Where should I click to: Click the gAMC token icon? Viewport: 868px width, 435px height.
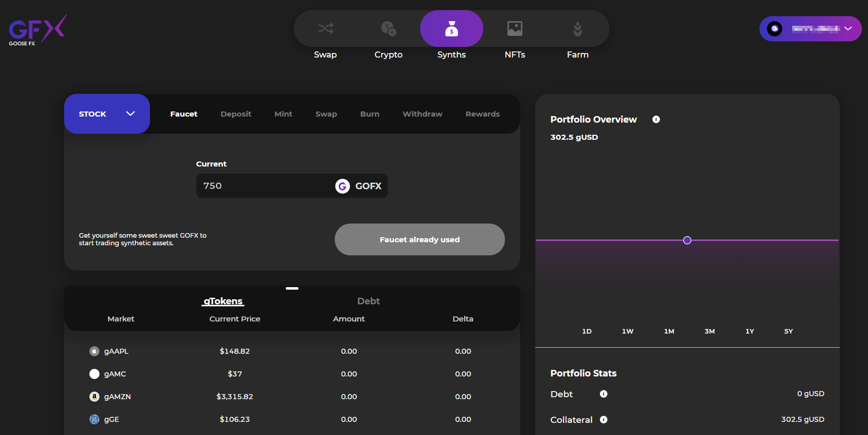(94, 374)
